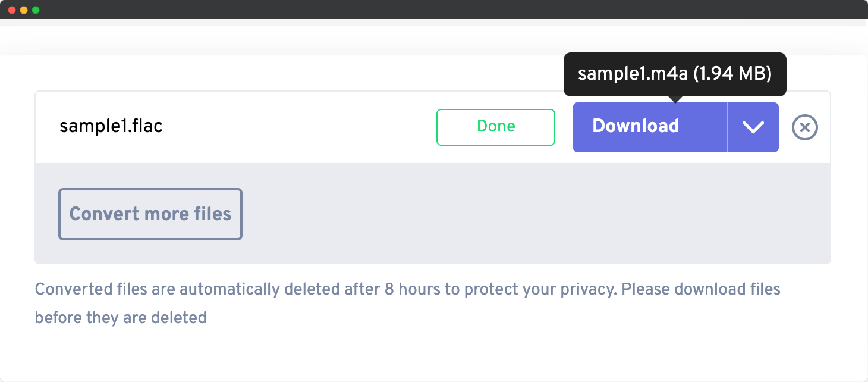Click the white file row between name and Done

pyautogui.click(x=297, y=127)
